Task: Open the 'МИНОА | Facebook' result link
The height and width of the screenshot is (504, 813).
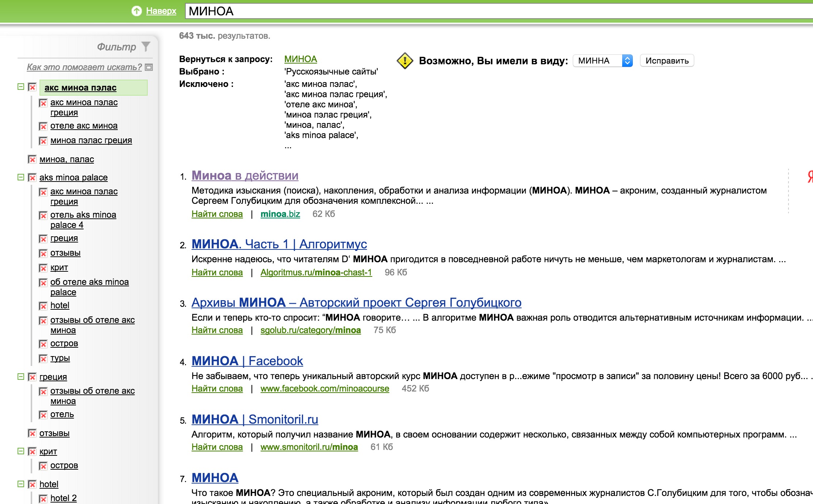Action: [247, 361]
